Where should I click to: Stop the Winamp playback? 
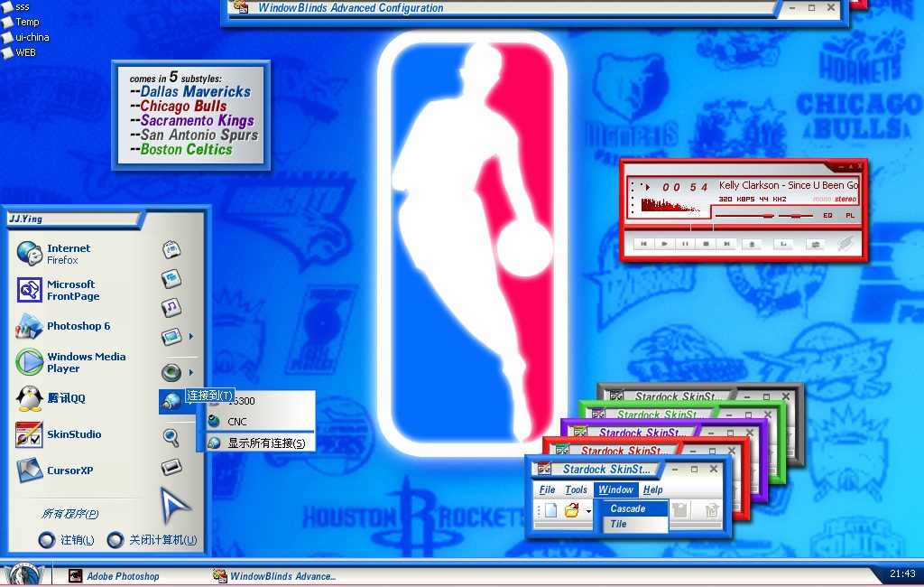tap(706, 244)
